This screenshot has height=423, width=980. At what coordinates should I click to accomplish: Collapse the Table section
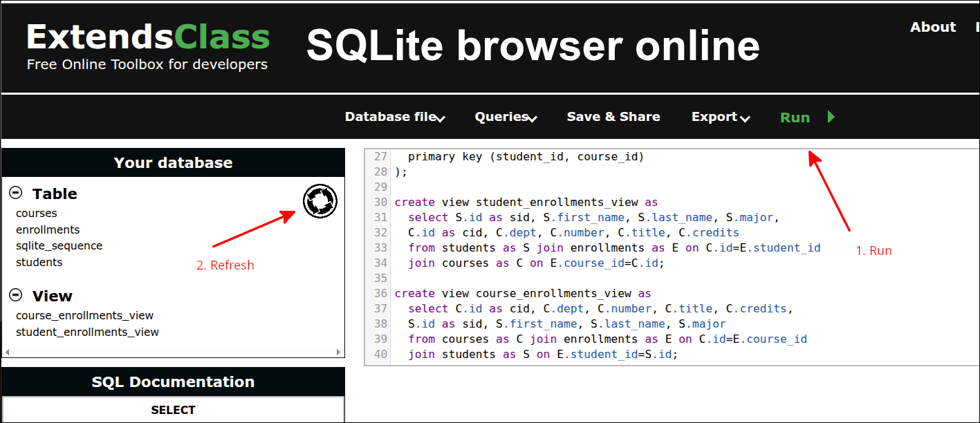tap(15, 193)
